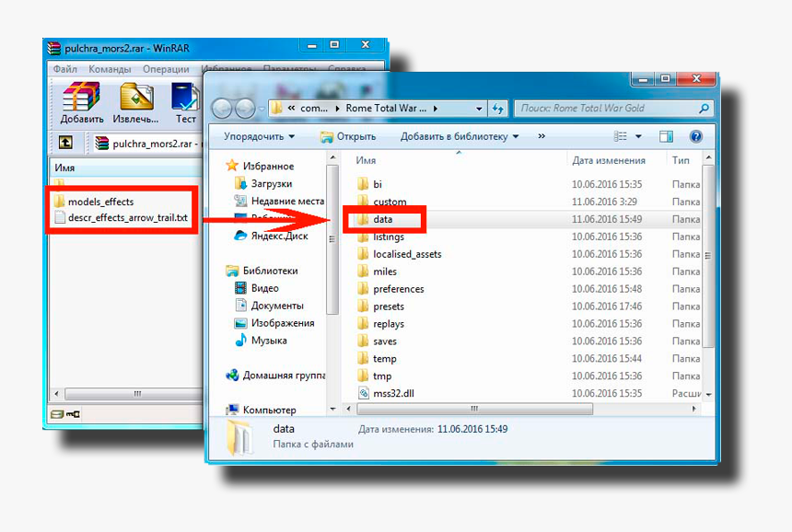Refresh the folder using the address bar icon
Image resolution: width=792 pixels, height=532 pixels.
coord(498,108)
